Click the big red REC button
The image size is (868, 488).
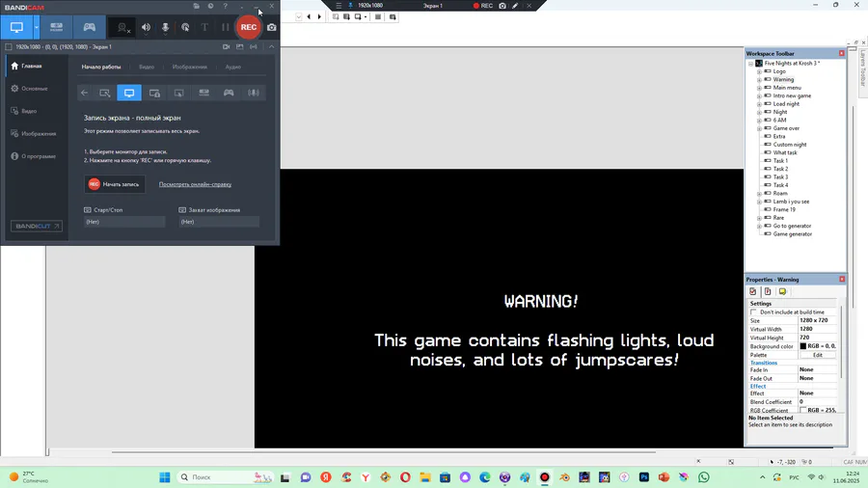click(249, 27)
